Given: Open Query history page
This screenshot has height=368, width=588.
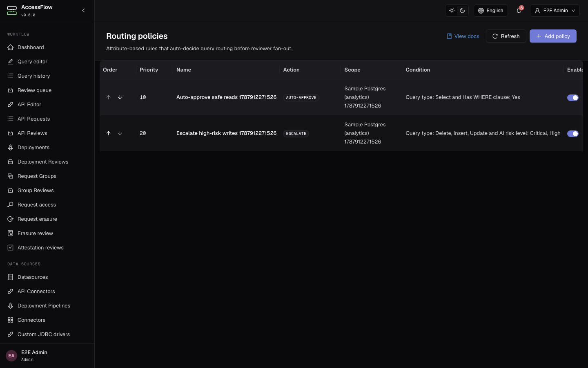Looking at the screenshot, I should point(47,76).
